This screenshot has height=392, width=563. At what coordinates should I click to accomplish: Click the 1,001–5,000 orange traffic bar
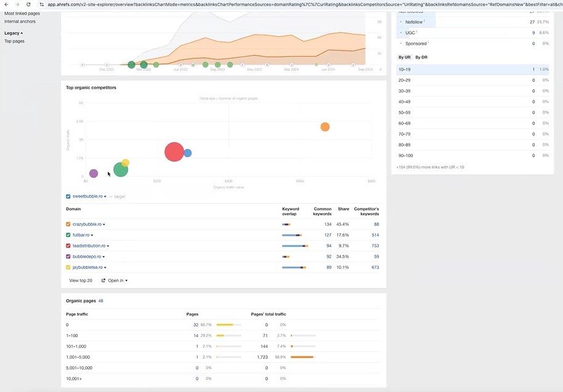click(302, 357)
